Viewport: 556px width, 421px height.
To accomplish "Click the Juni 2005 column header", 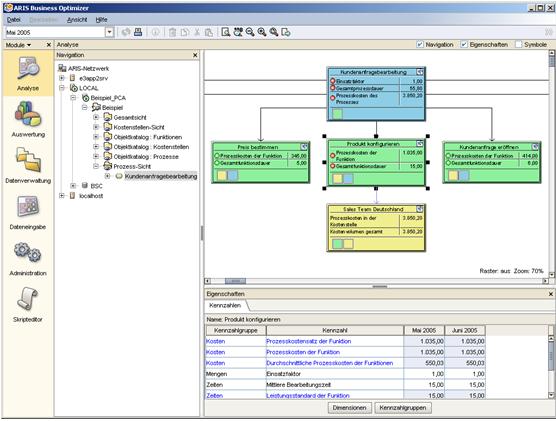I will [x=465, y=331].
